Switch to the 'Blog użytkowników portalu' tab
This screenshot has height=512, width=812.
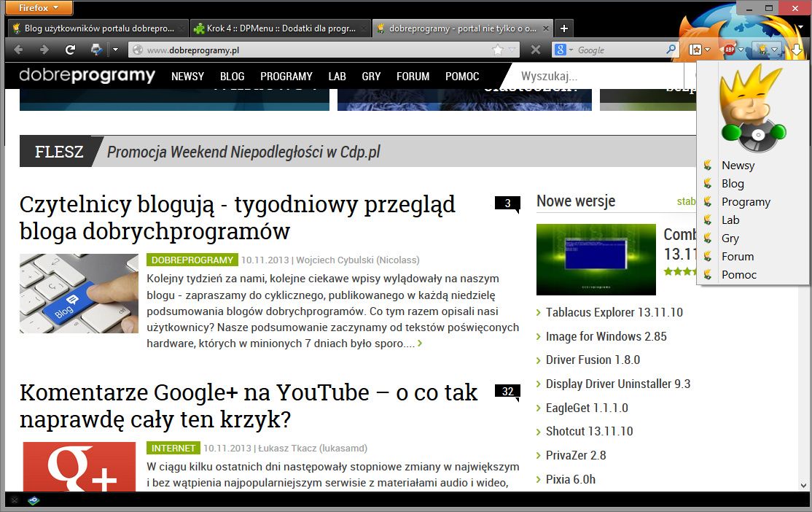coord(98,28)
